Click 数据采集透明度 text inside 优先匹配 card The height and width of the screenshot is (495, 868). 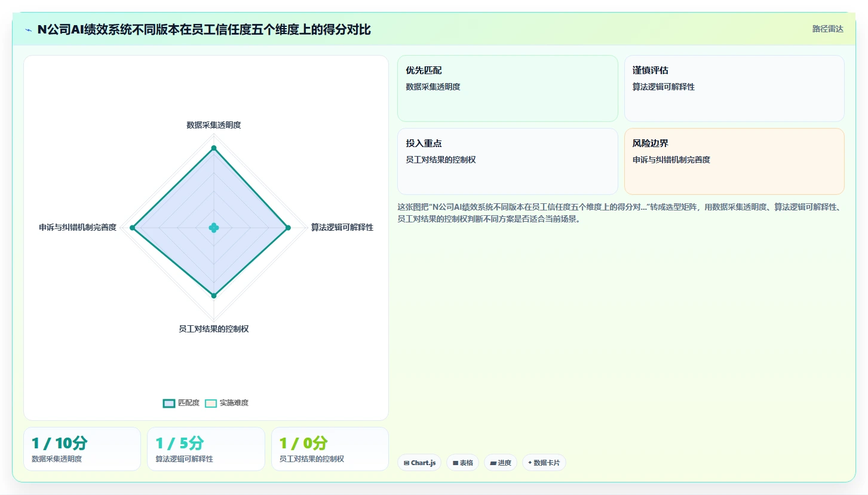pos(433,87)
